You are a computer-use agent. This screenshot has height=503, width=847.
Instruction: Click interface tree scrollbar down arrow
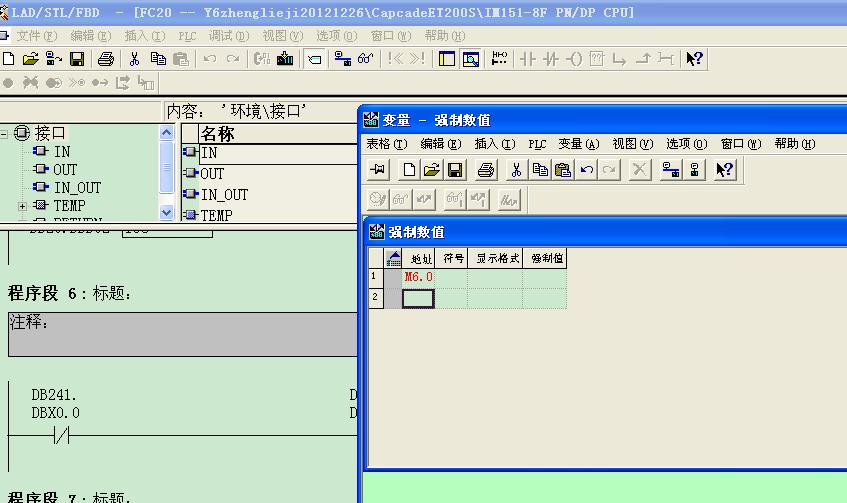(166, 213)
